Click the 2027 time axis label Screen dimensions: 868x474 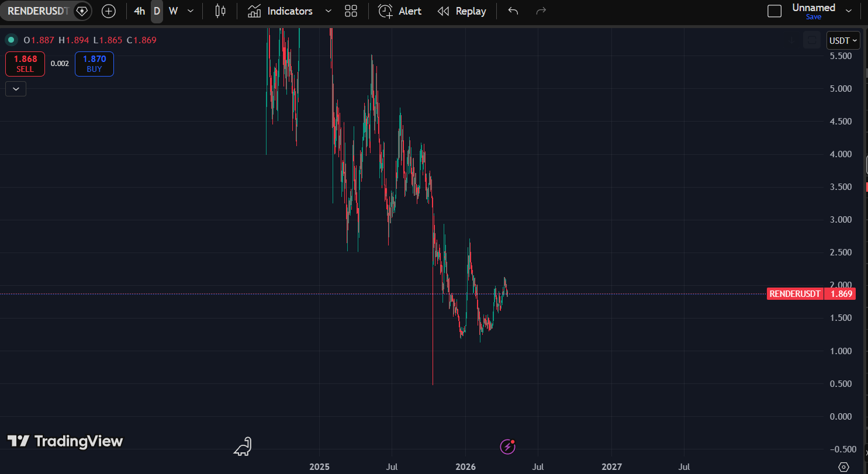tap(611, 467)
